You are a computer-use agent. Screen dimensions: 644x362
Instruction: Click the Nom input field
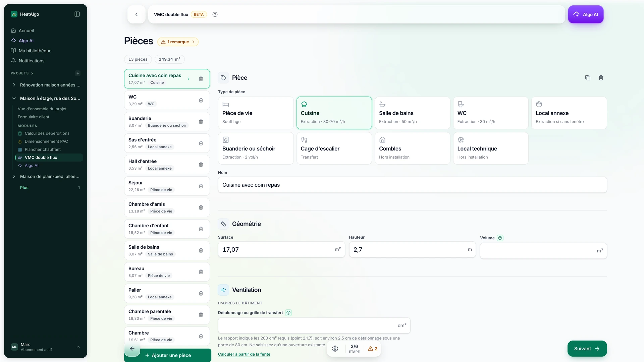click(x=412, y=185)
